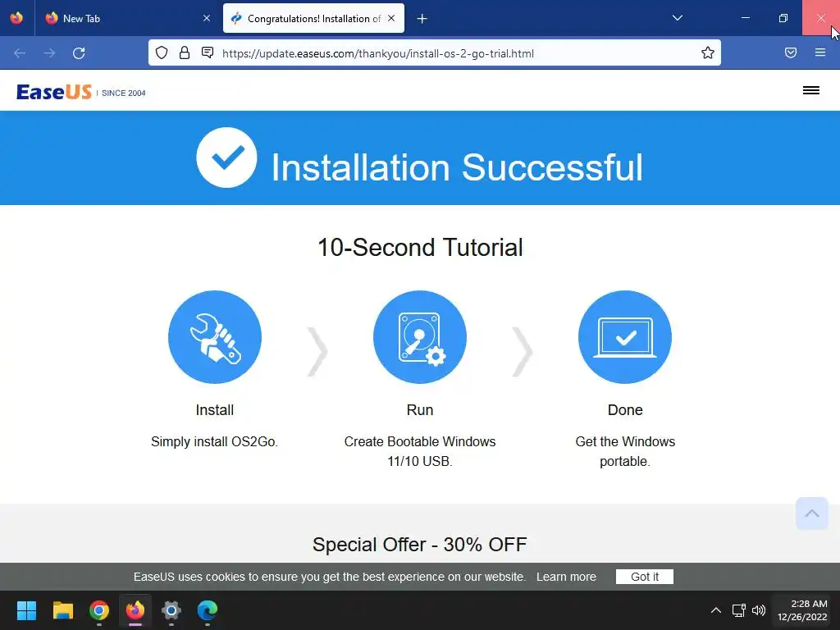Image resolution: width=840 pixels, height=630 pixels.
Task: Open the Windows Start menu
Action: (26, 610)
